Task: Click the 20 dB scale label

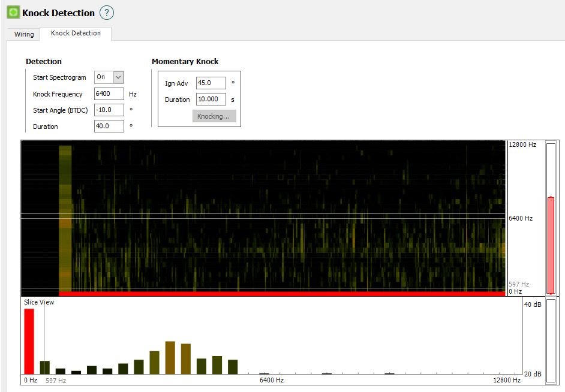Action: coord(533,374)
